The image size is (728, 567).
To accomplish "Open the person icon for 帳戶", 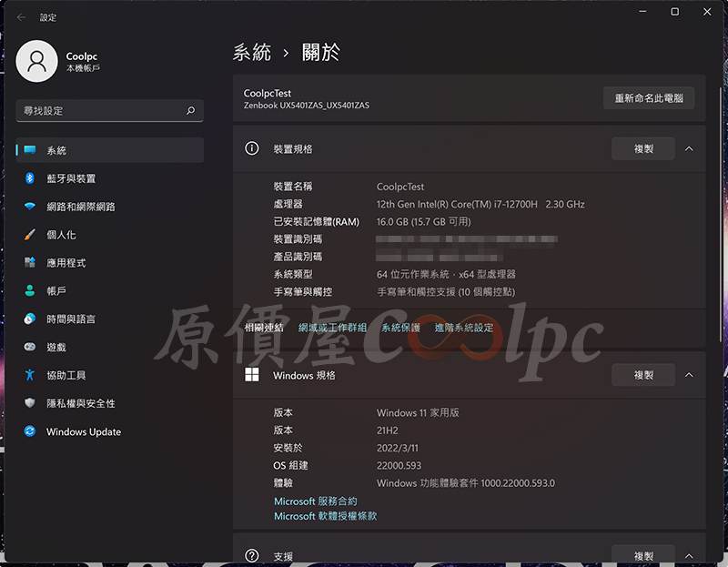I will tap(30, 290).
